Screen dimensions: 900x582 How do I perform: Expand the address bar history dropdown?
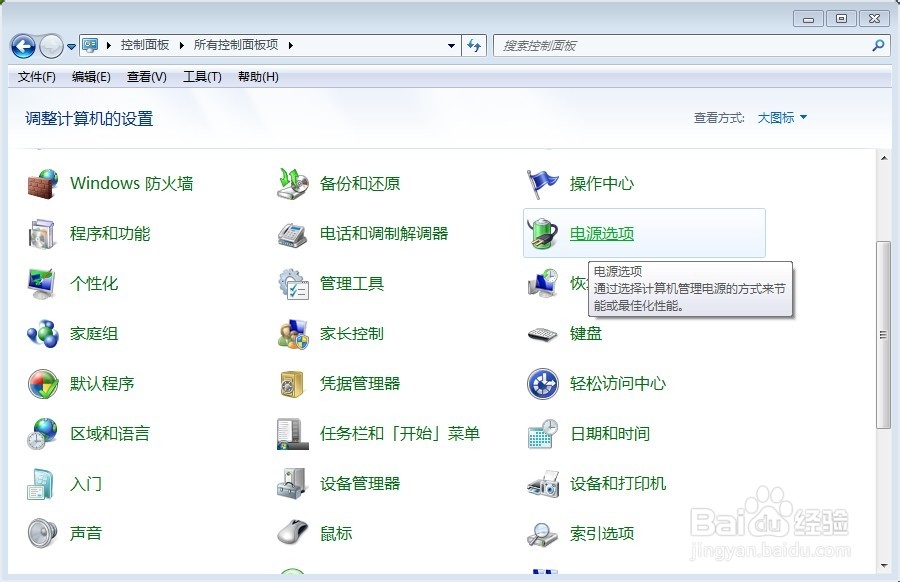click(451, 45)
